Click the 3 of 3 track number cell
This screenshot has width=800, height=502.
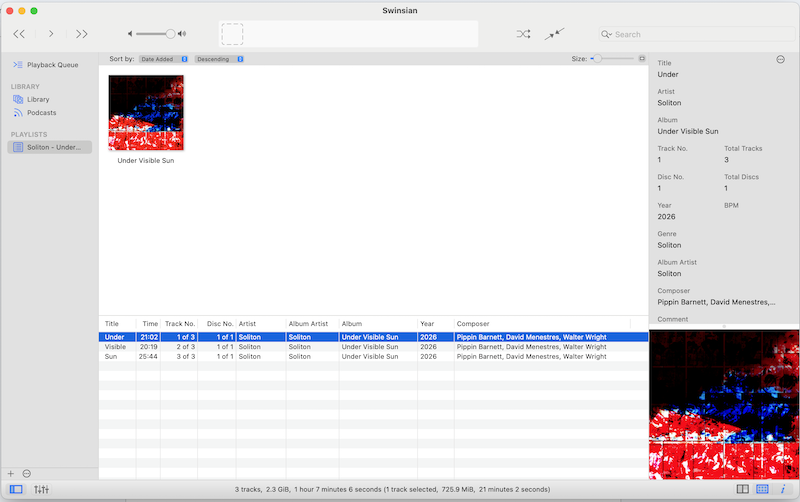tap(186, 357)
